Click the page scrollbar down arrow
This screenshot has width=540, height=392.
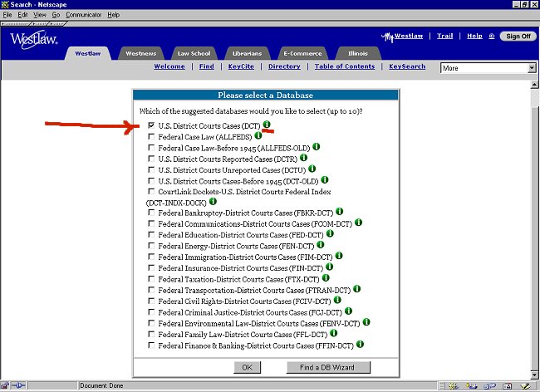coord(534,375)
